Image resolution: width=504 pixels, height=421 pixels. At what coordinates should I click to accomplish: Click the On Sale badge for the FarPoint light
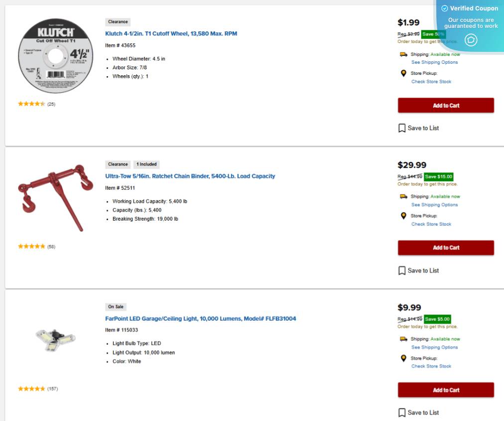116,306
